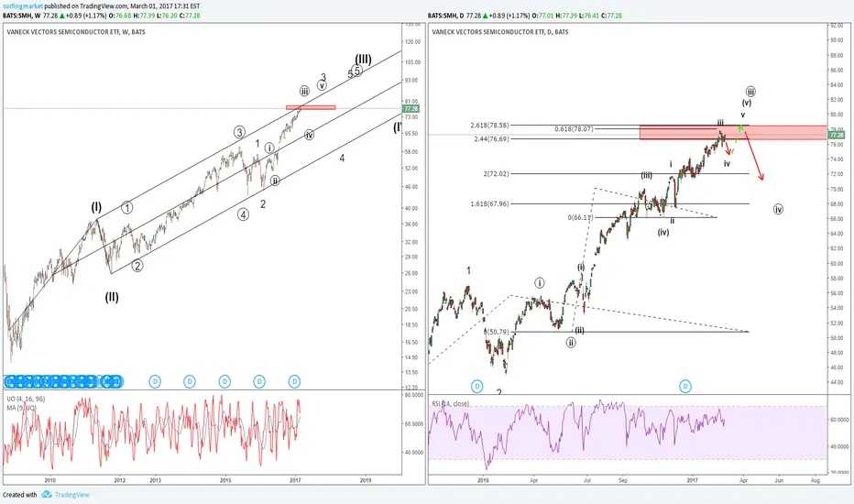The width and height of the screenshot is (854, 504).
Task: Click the daily chart D marker near 2017
Action: click(x=685, y=387)
